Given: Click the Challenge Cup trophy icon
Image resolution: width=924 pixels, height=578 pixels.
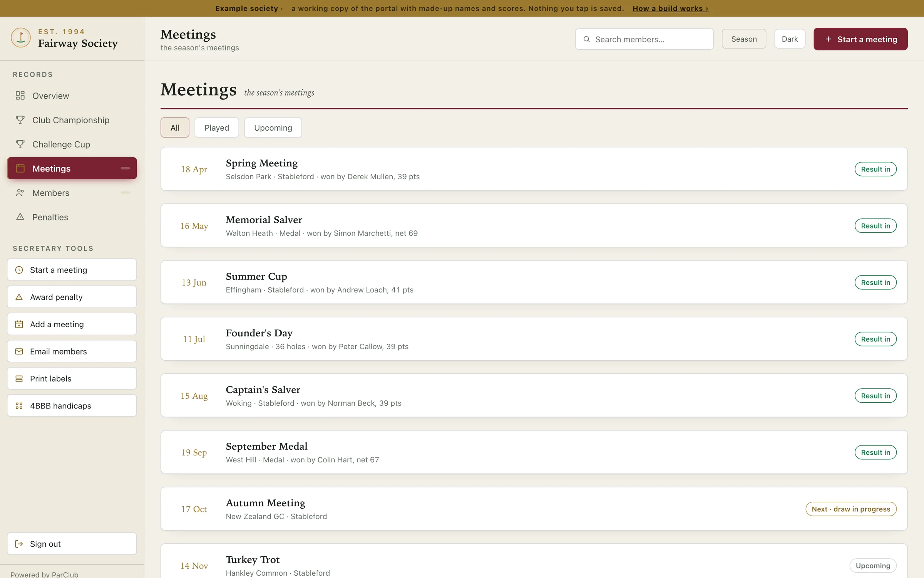Looking at the screenshot, I should (x=20, y=144).
